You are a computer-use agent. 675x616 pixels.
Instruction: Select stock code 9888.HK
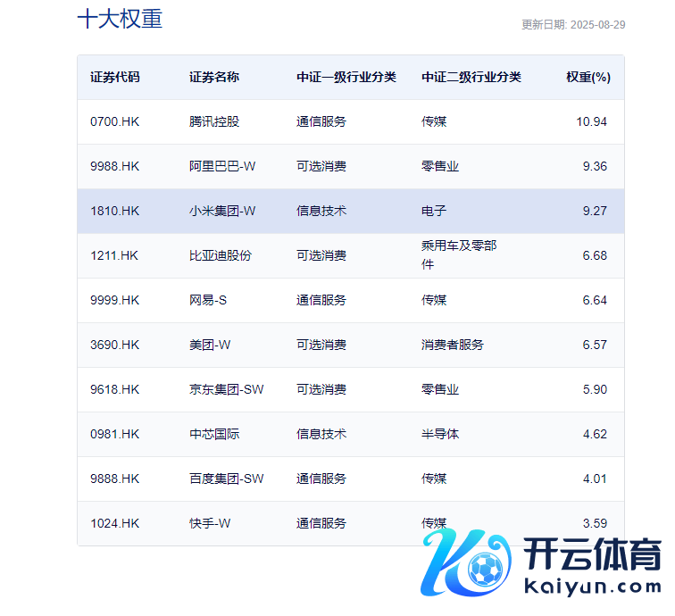pos(115,479)
